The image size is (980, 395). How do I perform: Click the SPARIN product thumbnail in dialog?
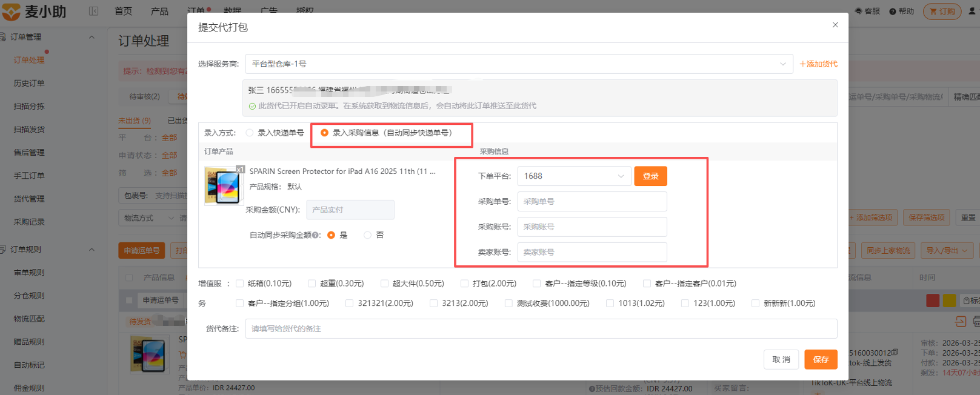coord(224,186)
